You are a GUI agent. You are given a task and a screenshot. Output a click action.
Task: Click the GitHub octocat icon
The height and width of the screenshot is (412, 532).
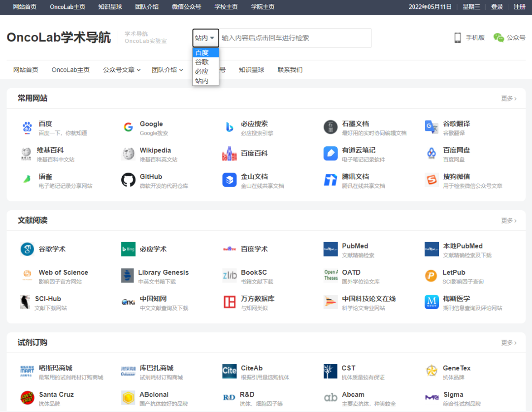(x=128, y=180)
